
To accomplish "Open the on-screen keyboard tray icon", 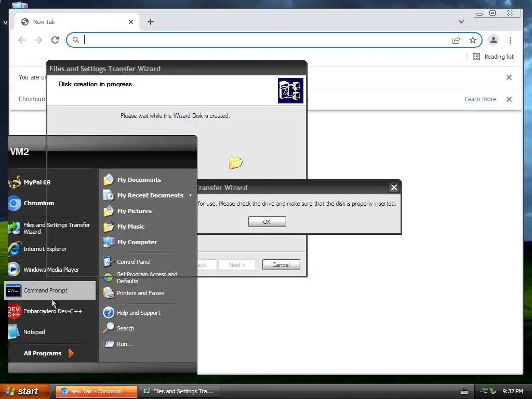I will click(464, 392).
